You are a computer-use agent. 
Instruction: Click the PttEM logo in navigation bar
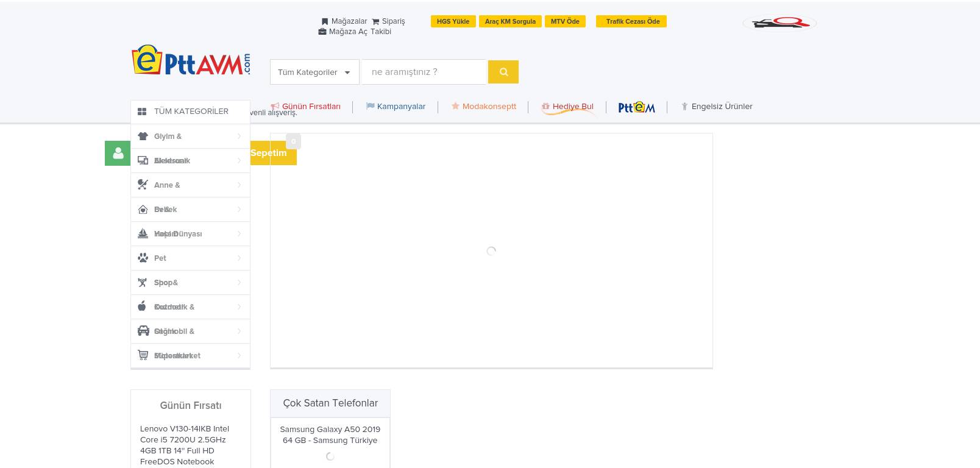click(636, 107)
